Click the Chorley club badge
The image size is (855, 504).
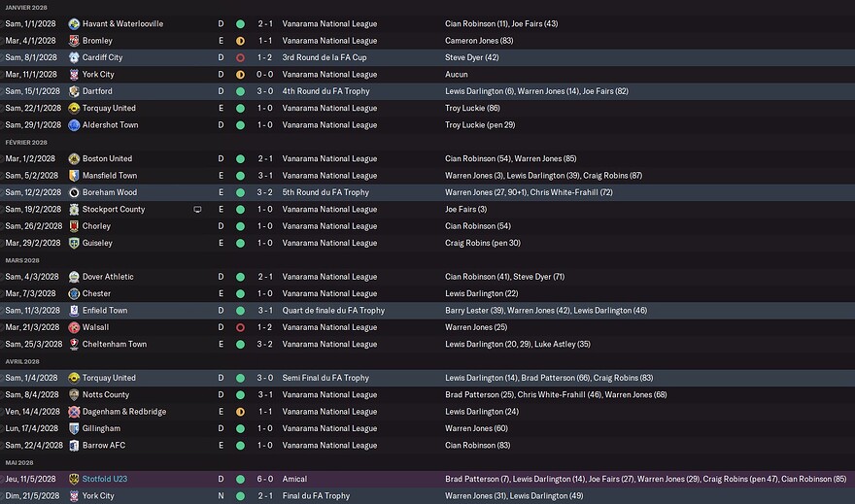coord(74,226)
